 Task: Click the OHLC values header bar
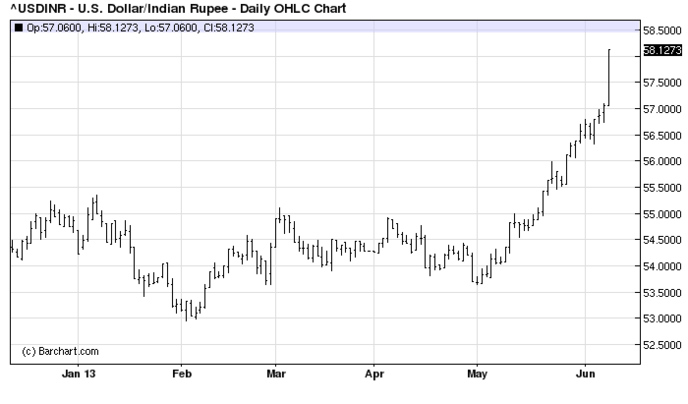tap(325, 27)
